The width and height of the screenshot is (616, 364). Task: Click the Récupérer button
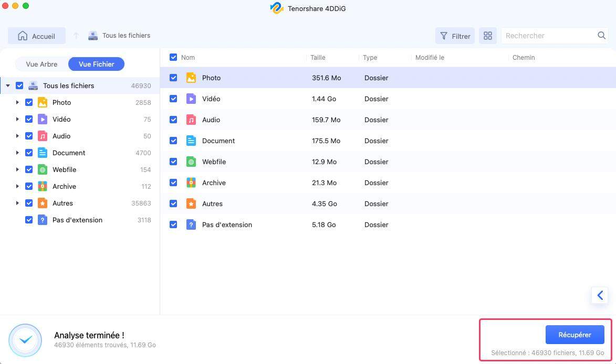tap(575, 334)
